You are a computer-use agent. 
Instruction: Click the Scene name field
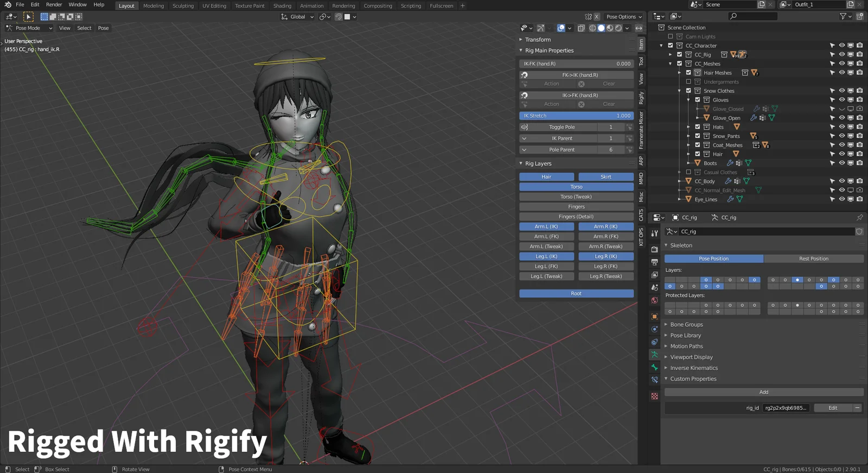point(729,4)
